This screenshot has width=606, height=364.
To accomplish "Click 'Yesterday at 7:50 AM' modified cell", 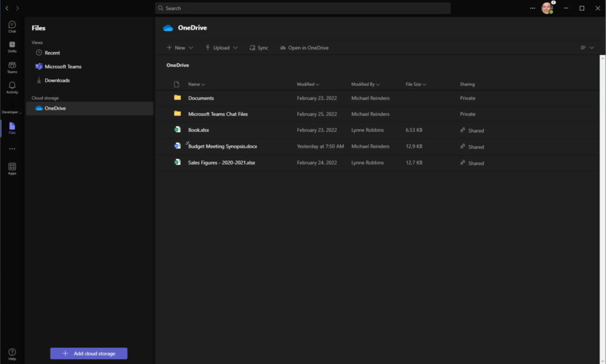I will pos(320,146).
